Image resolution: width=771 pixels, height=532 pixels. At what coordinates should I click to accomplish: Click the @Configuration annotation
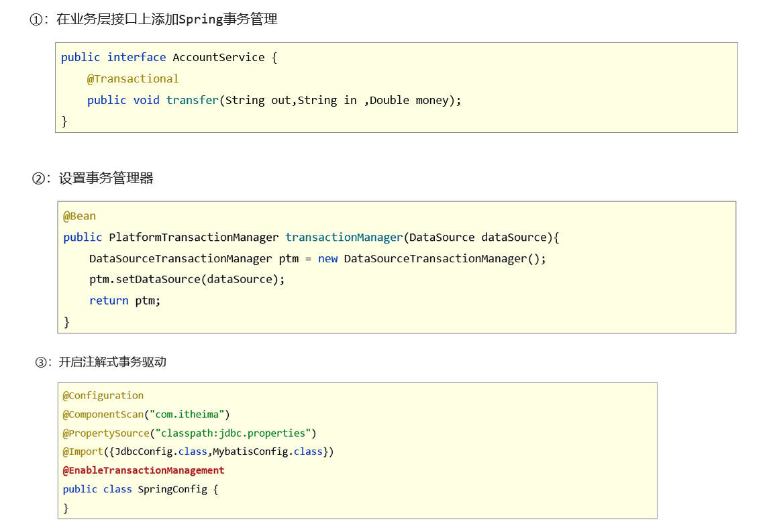click(x=103, y=396)
